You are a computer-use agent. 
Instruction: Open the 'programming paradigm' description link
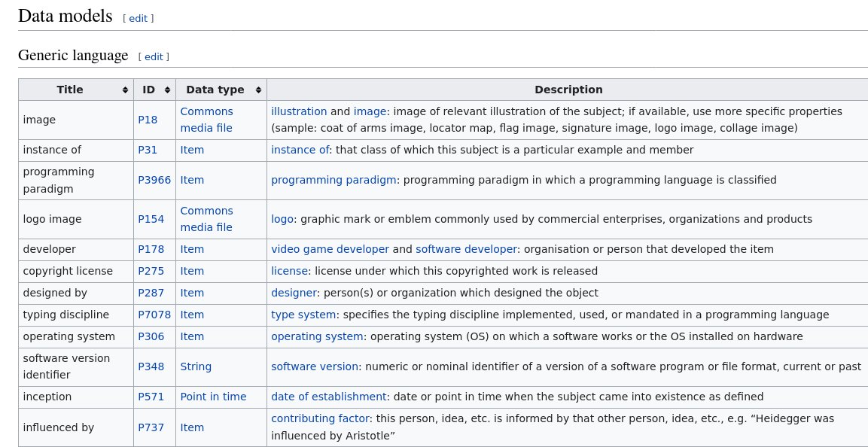tap(333, 180)
